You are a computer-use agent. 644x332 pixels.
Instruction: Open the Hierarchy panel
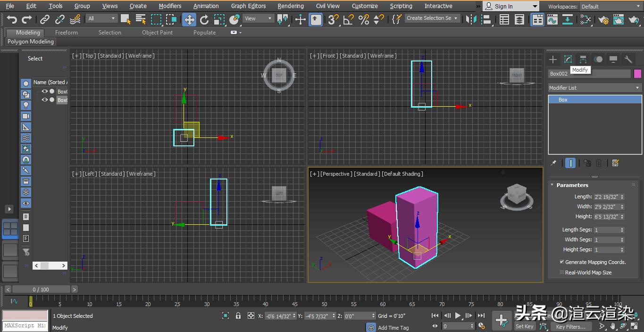tap(583, 59)
